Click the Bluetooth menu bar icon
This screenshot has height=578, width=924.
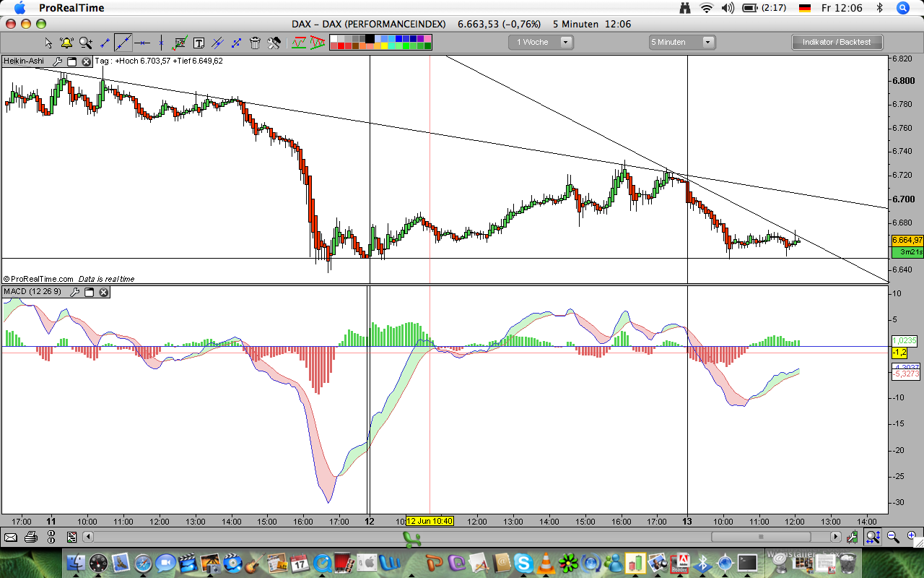(x=879, y=8)
